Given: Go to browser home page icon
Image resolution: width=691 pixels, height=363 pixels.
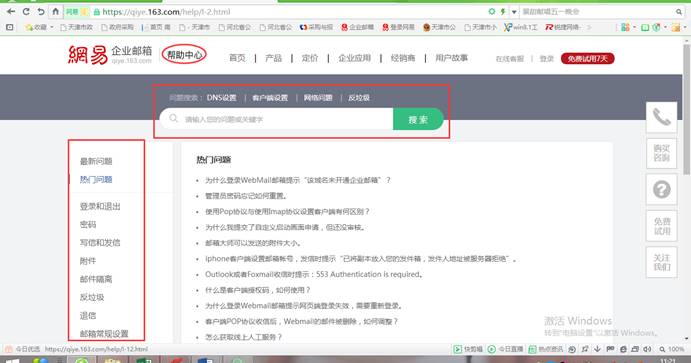Looking at the screenshot, I should pyautogui.click(x=55, y=11).
